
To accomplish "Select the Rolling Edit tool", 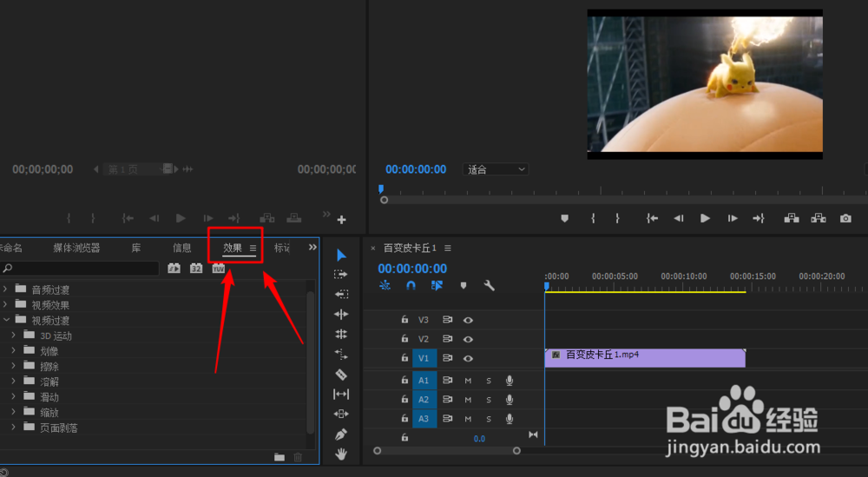I will coord(341,334).
